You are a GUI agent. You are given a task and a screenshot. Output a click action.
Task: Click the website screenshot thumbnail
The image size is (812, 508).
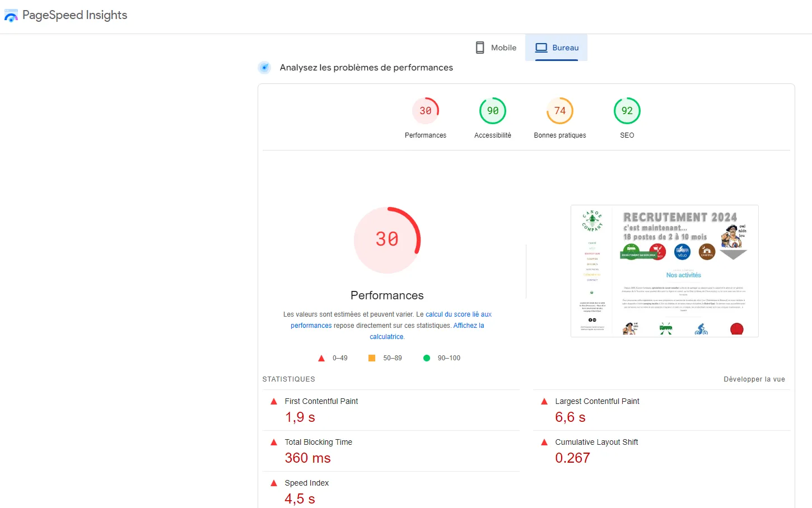coord(664,271)
